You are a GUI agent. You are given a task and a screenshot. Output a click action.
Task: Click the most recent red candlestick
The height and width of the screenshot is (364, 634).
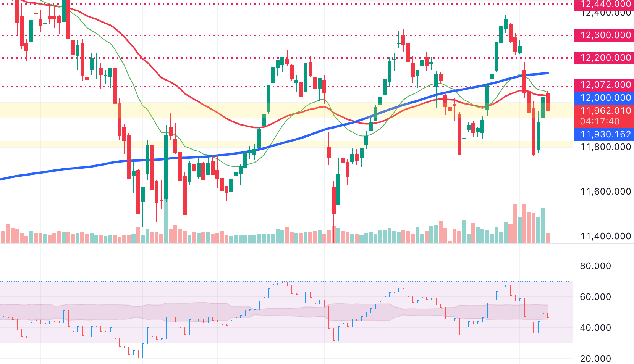tap(548, 102)
